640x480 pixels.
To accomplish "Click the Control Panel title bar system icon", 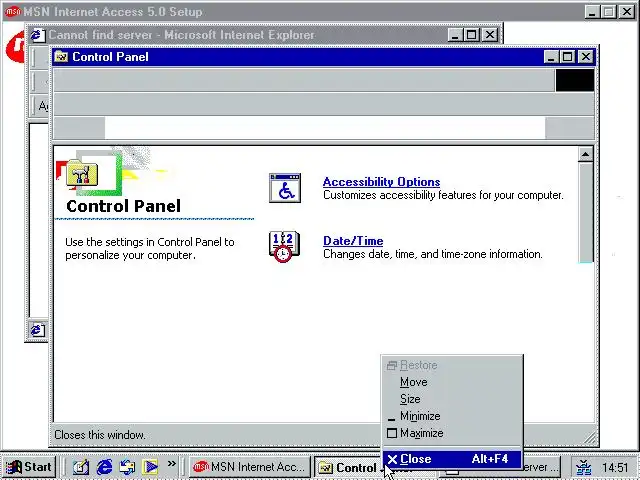I will 61,57.
